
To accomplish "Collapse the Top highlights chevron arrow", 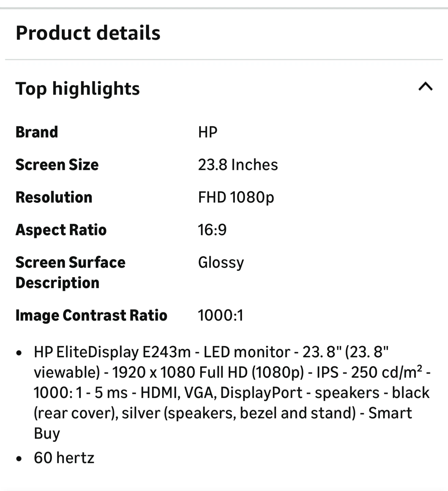I will click(x=425, y=87).
